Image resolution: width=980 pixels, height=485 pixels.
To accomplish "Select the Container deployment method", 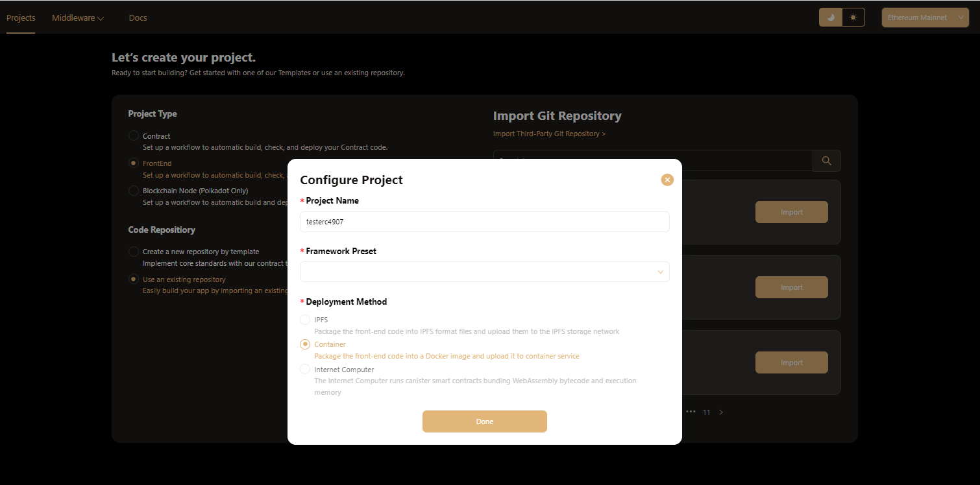I will click(305, 344).
